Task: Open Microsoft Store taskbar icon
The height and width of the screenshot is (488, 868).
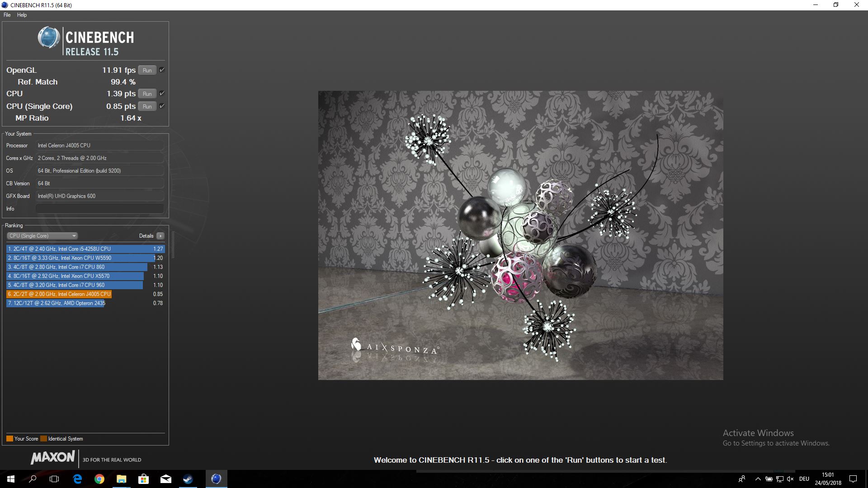Action: click(143, 479)
